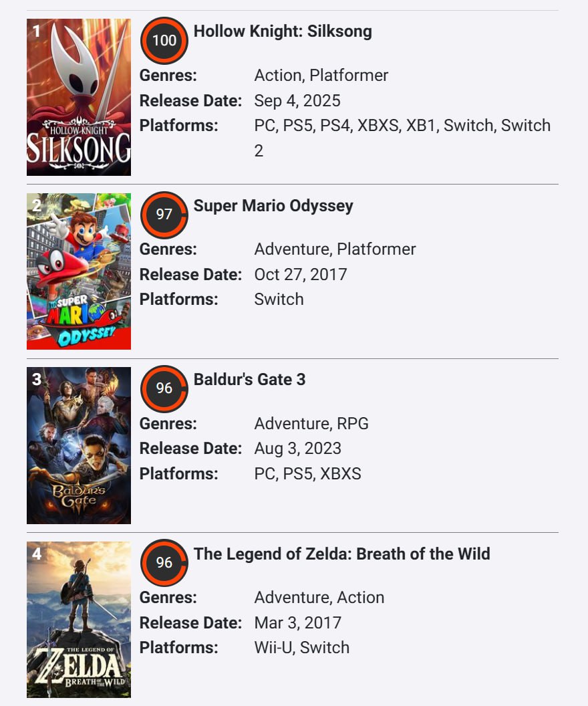Click Breath of the Wild's 96 score badge
The width and height of the screenshot is (588, 706).
tap(164, 563)
